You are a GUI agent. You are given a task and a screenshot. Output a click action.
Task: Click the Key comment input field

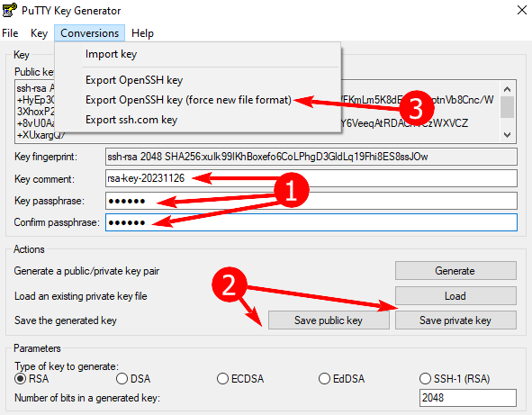coord(311,178)
